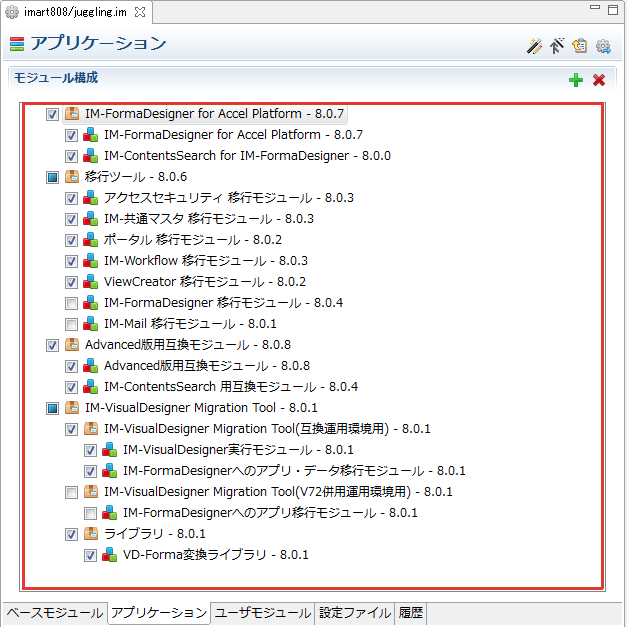Click module icon of IM-VisualDesigner実行モジュール
Viewport: 627px width, 627px height.
(x=110, y=449)
